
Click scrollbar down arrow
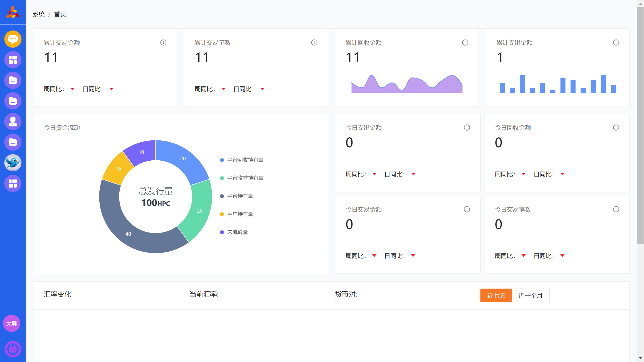(x=640, y=359)
